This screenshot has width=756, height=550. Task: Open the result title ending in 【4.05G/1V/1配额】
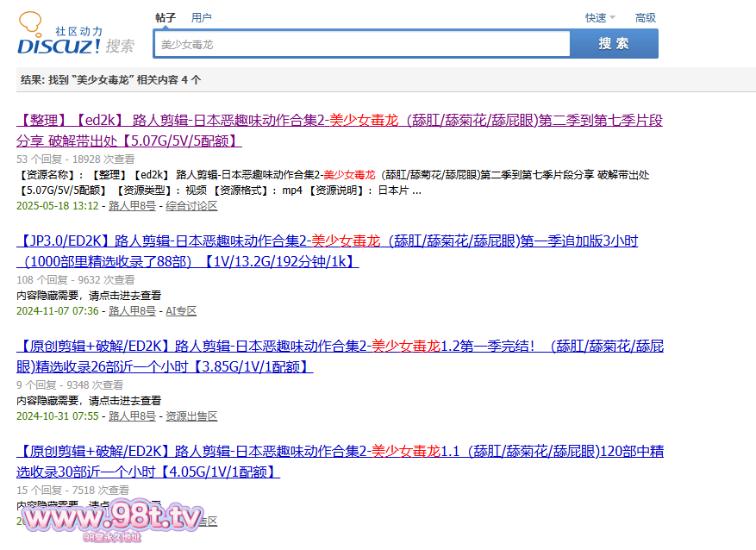coord(340,452)
